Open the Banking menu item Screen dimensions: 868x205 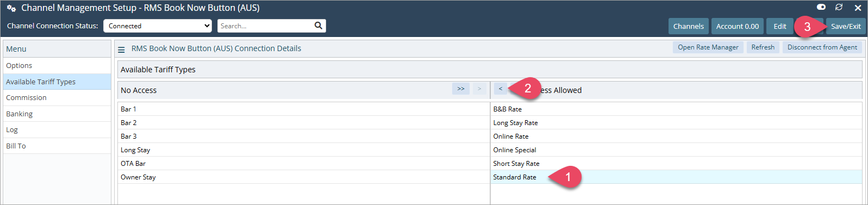(x=57, y=114)
